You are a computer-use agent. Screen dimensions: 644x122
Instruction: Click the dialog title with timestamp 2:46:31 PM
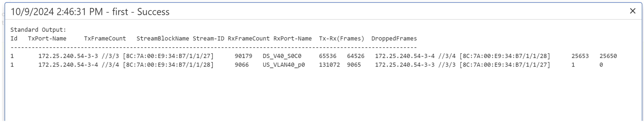point(90,12)
